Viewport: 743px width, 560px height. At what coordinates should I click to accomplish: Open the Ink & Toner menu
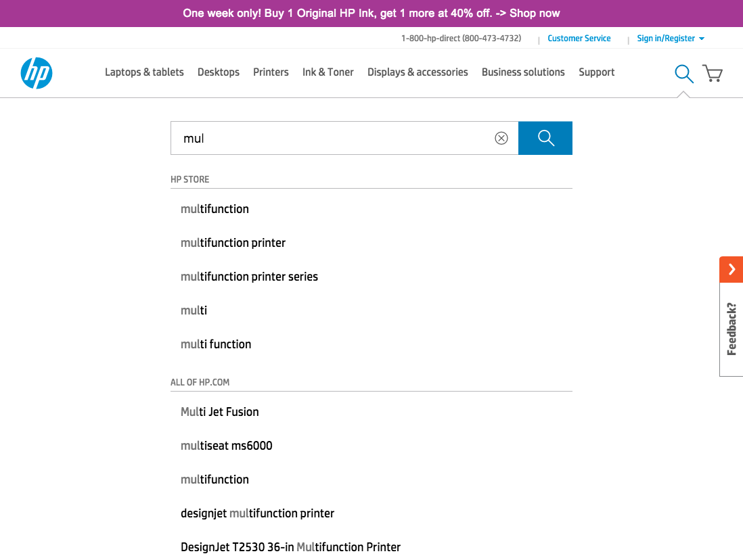pos(328,72)
